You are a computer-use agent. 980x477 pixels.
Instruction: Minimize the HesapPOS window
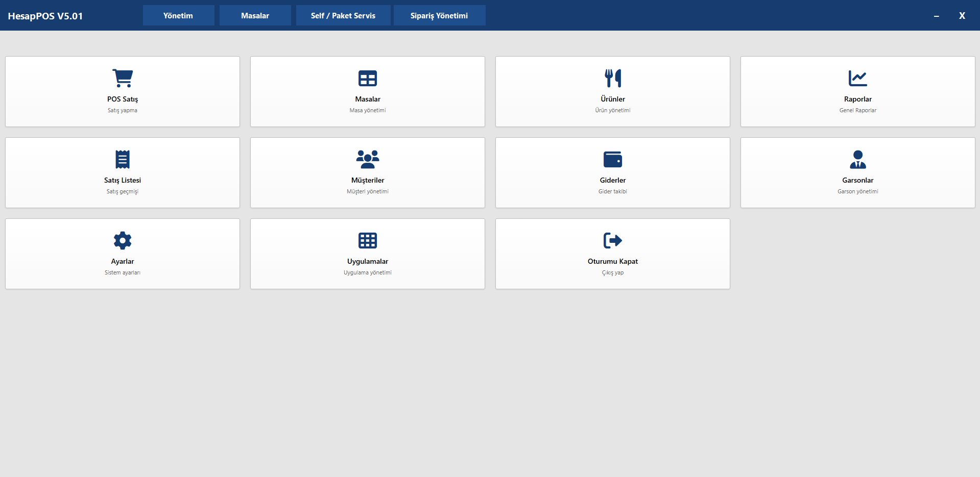pyautogui.click(x=936, y=16)
